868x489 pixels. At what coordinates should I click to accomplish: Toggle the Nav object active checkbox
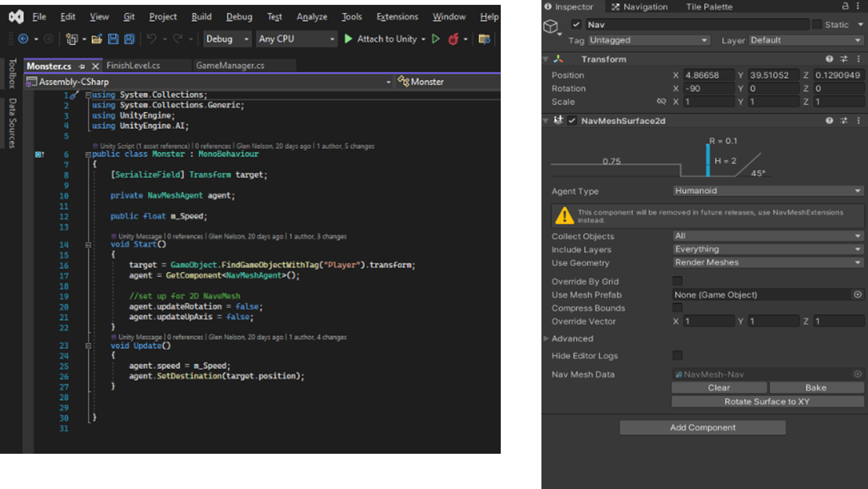(576, 25)
